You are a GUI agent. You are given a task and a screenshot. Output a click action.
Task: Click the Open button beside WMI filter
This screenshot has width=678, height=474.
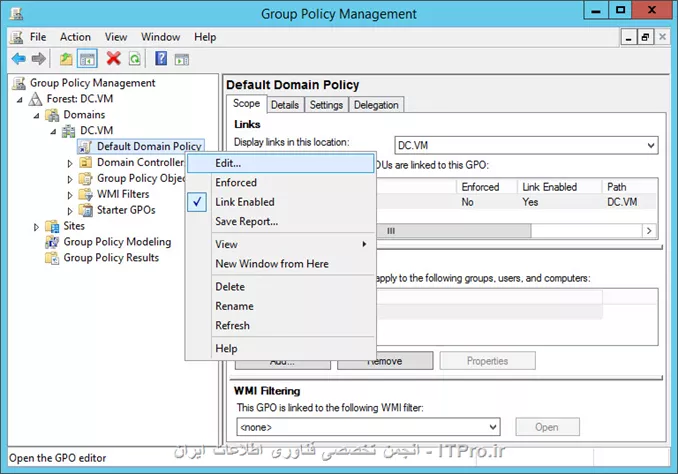(x=547, y=427)
